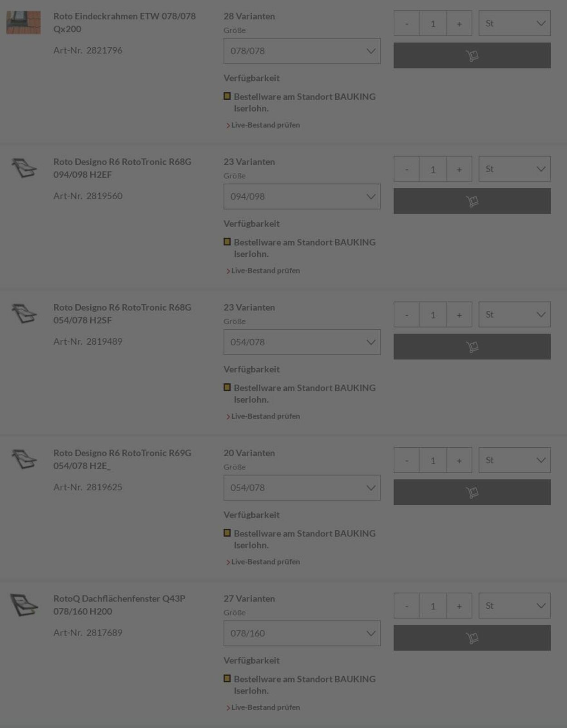Add RotoQ Dachflächenfenster Q43P to cart

pyautogui.click(x=472, y=638)
